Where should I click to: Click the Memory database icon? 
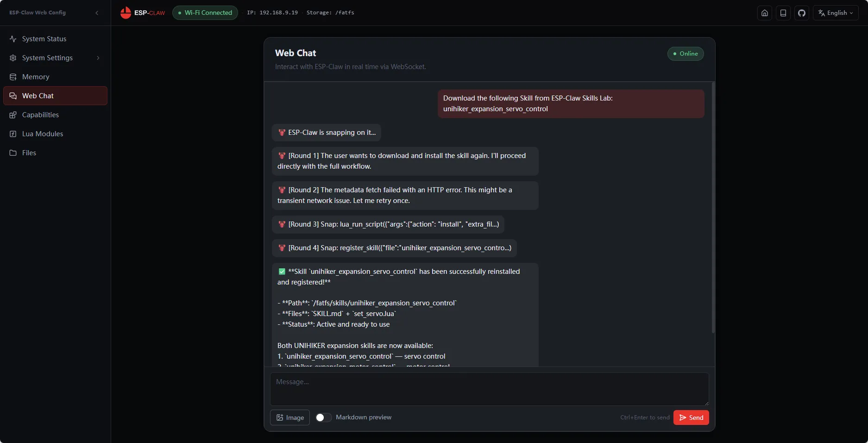13,77
